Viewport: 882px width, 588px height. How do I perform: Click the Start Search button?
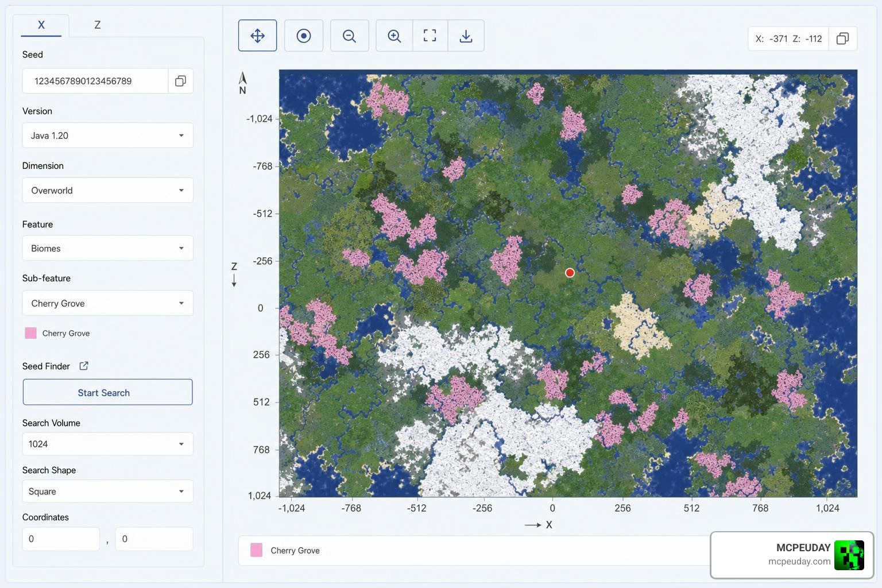tap(108, 392)
